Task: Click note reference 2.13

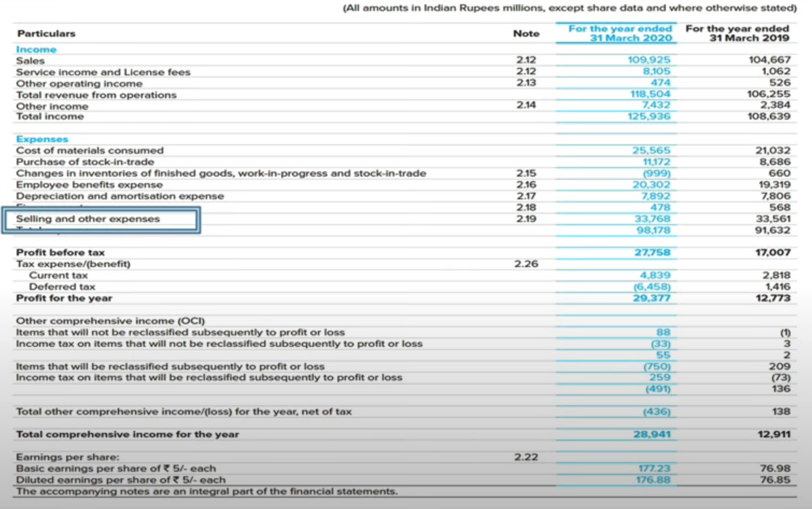Action: pos(526,82)
